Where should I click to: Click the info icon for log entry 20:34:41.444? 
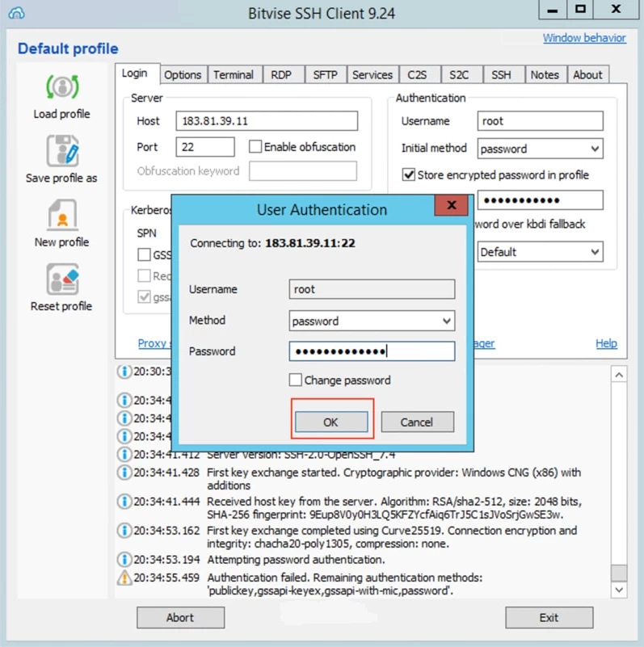pos(124,502)
